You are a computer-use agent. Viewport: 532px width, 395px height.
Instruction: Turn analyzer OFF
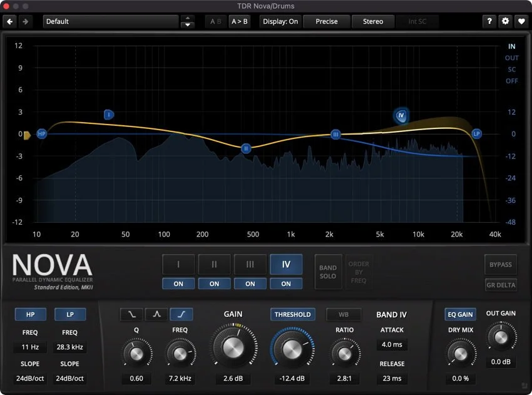[x=511, y=81]
